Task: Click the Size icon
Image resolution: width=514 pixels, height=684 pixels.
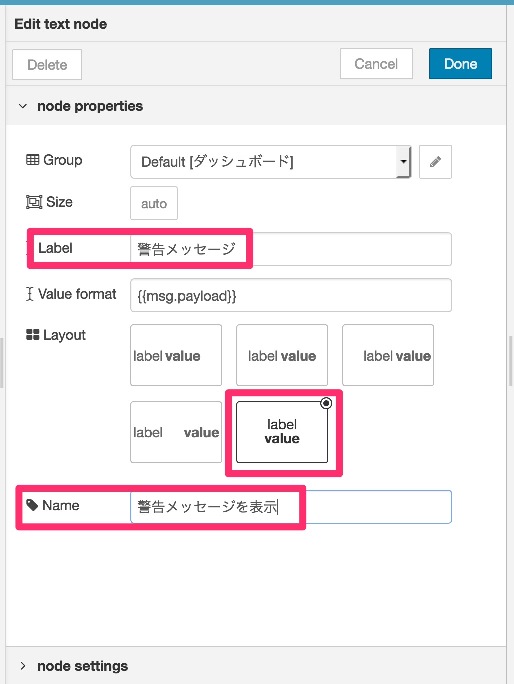Action: [x=34, y=202]
